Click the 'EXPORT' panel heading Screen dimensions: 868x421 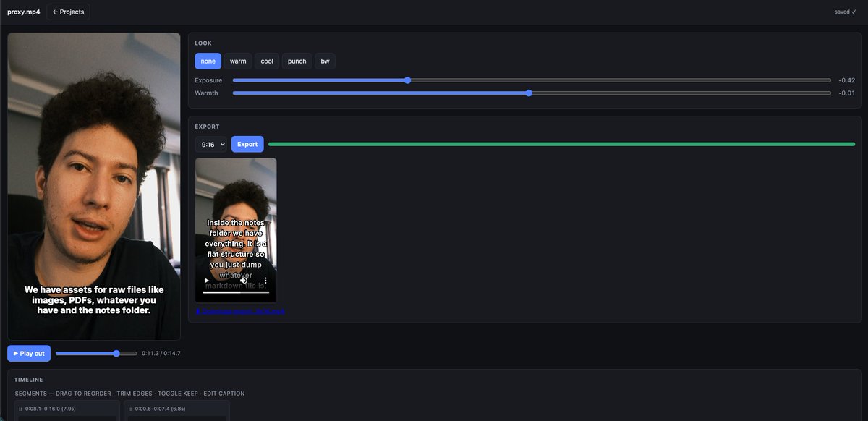click(207, 127)
